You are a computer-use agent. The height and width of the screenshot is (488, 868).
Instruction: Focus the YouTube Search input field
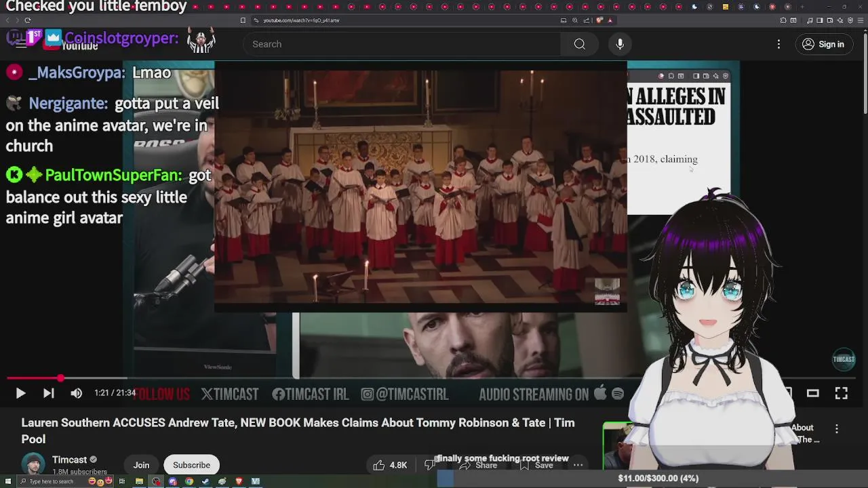pyautogui.click(x=401, y=44)
